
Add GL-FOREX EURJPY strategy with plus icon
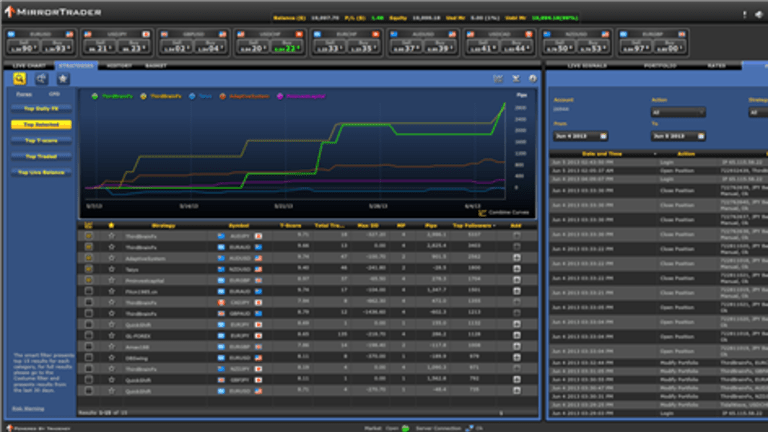516,336
